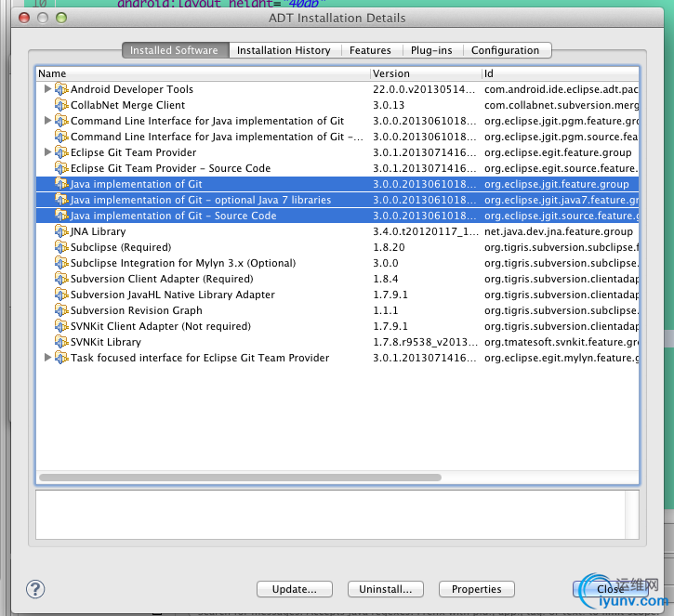Click the details text area below the list
This screenshot has height=616, width=674.
[337, 515]
